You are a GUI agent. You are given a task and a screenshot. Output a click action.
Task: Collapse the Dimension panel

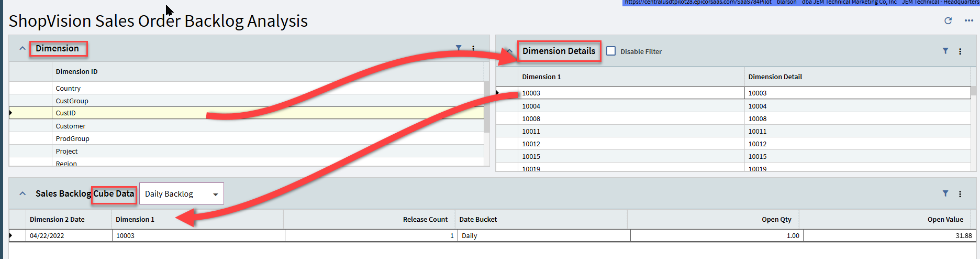pos(22,48)
